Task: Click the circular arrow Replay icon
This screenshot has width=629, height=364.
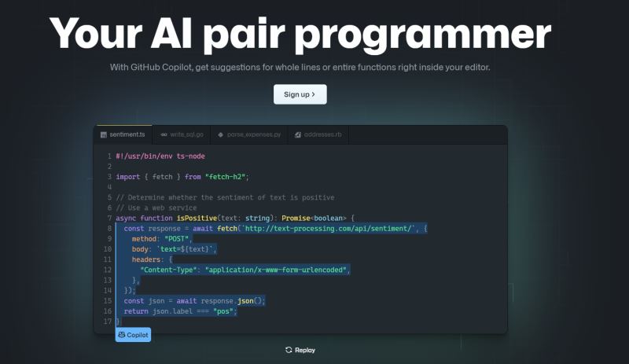Action: point(289,350)
